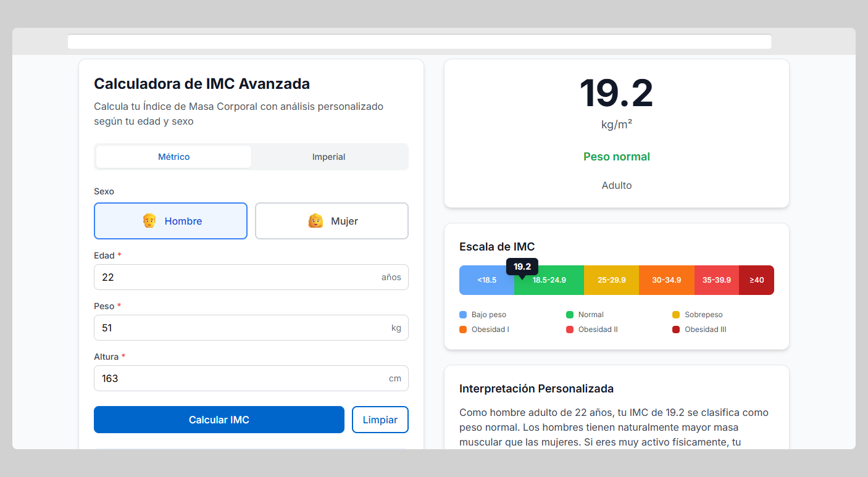Screen dimensions: 868x477
Task: Click the Limpiar button
Action: [x=380, y=420]
